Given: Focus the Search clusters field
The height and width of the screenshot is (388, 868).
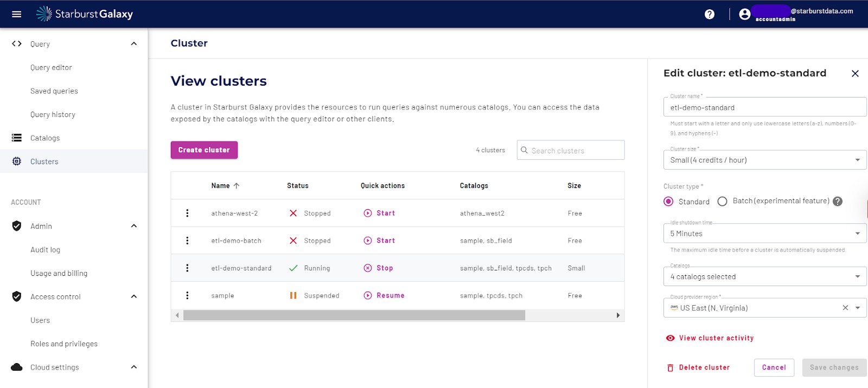Looking at the screenshot, I should pyautogui.click(x=571, y=150).
